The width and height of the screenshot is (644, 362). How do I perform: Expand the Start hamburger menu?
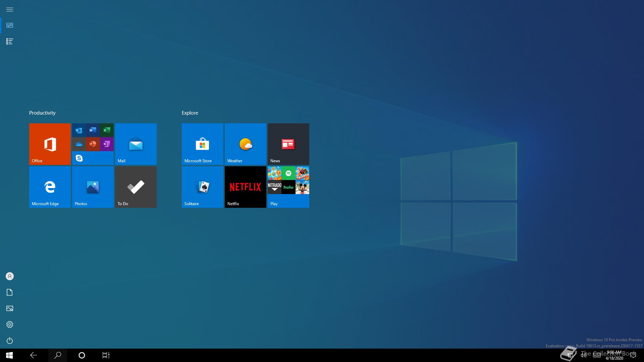pos(10,9)
